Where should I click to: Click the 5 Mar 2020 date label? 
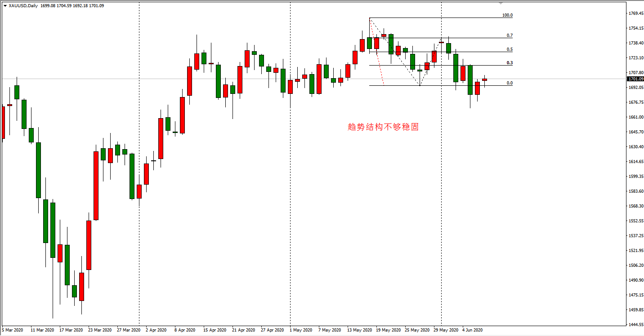click(x=13, y=330)
